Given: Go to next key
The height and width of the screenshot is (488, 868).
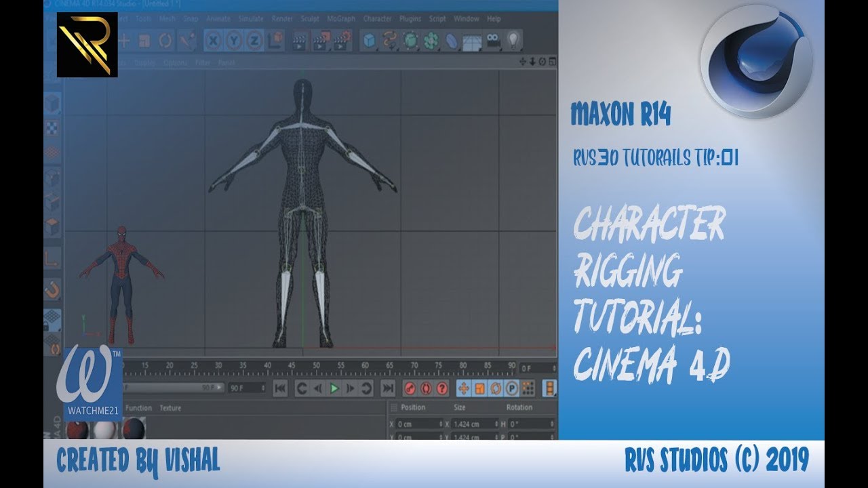Looking at the screenshot, I should point(366,388).
